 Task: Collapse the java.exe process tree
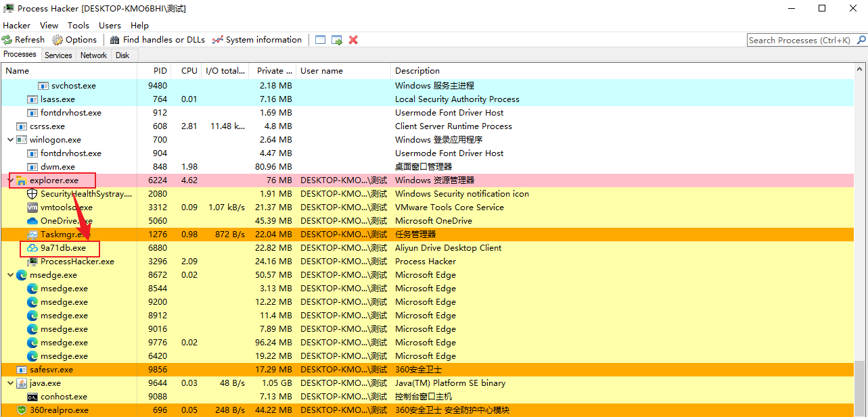tap(11, 383)
